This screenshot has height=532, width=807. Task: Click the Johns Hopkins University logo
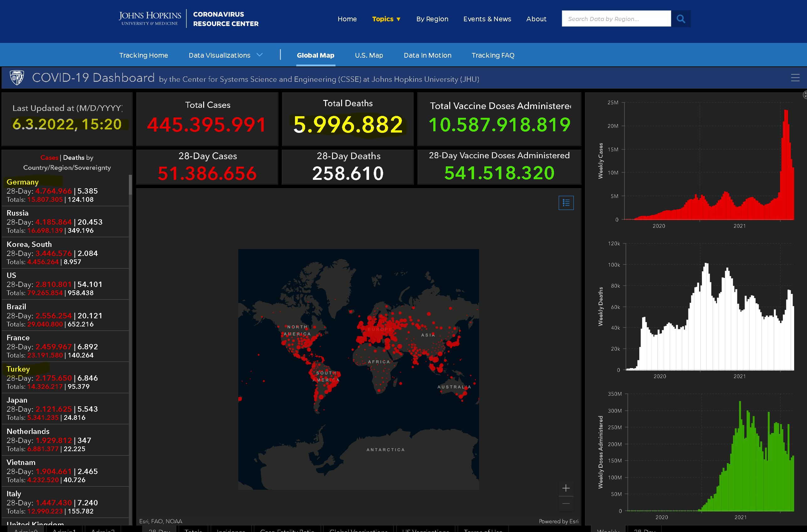click(150, 19)
